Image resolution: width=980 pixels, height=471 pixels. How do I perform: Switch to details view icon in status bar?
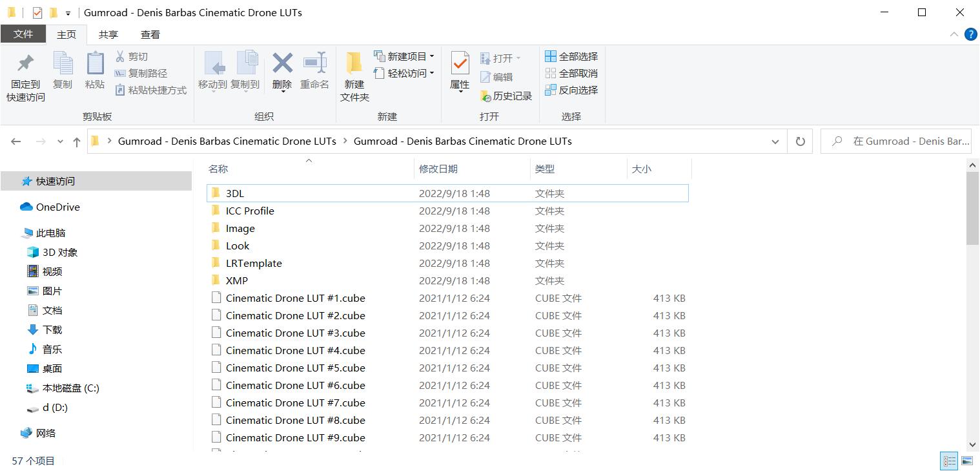[950, 461]
